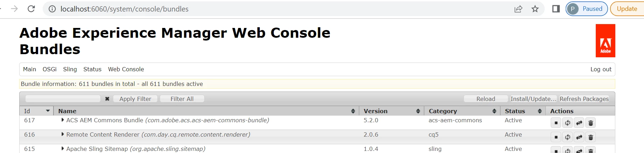Expand the Apache Sling Sitemap details

pos(63,148)
